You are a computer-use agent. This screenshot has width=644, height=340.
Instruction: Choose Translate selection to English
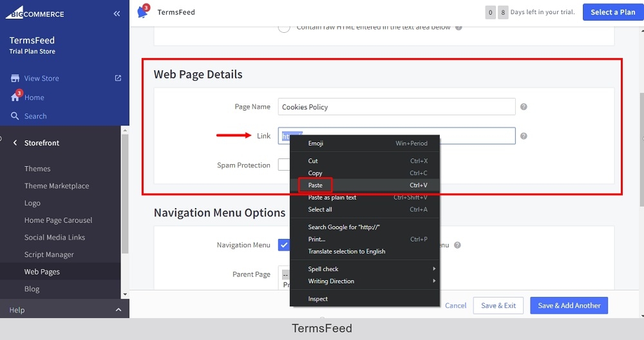[x=365, y=251]
